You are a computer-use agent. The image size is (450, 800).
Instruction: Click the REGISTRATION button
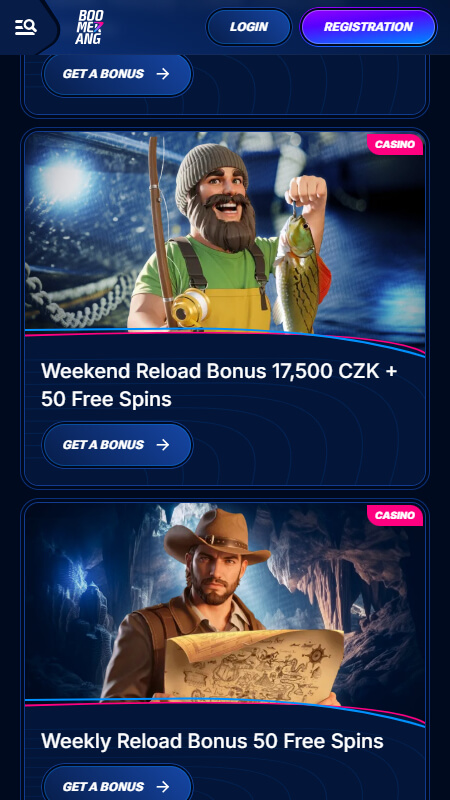(368, 27)
